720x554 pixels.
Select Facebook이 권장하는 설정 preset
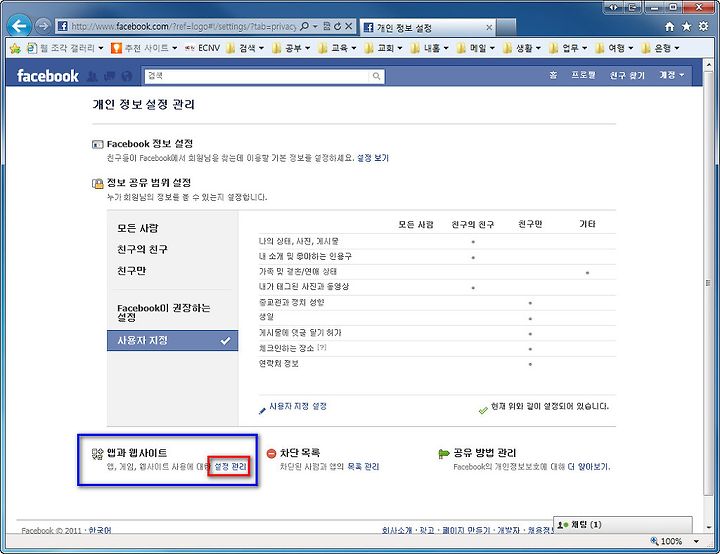(x=163, y=312)
